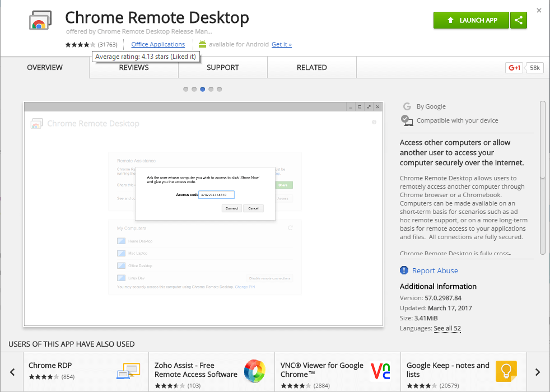The height and width of the screenshot is (392, 550).
Task: Click the green Android robot icon
Action: (202, 44)
